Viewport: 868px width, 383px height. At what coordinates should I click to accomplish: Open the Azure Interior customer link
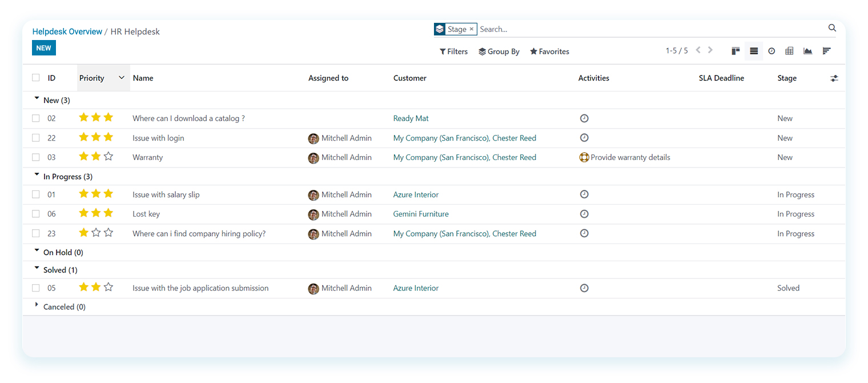click(416, 194)
